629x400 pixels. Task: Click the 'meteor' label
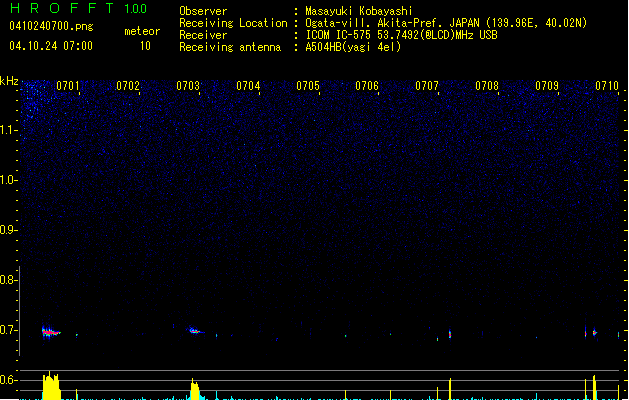tap(142, 31)
